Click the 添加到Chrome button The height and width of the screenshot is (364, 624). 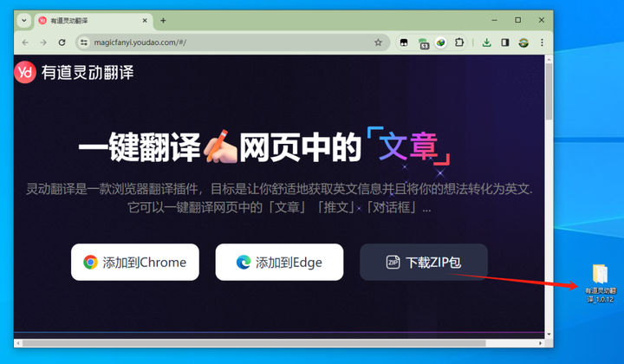(x=135, y=262)
